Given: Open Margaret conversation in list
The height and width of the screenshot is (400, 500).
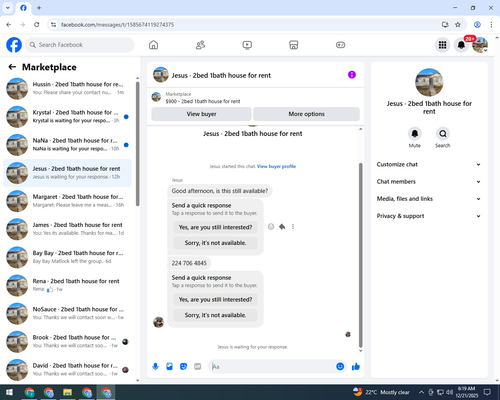Looking at the screenshot, I should tap(67, 201).
